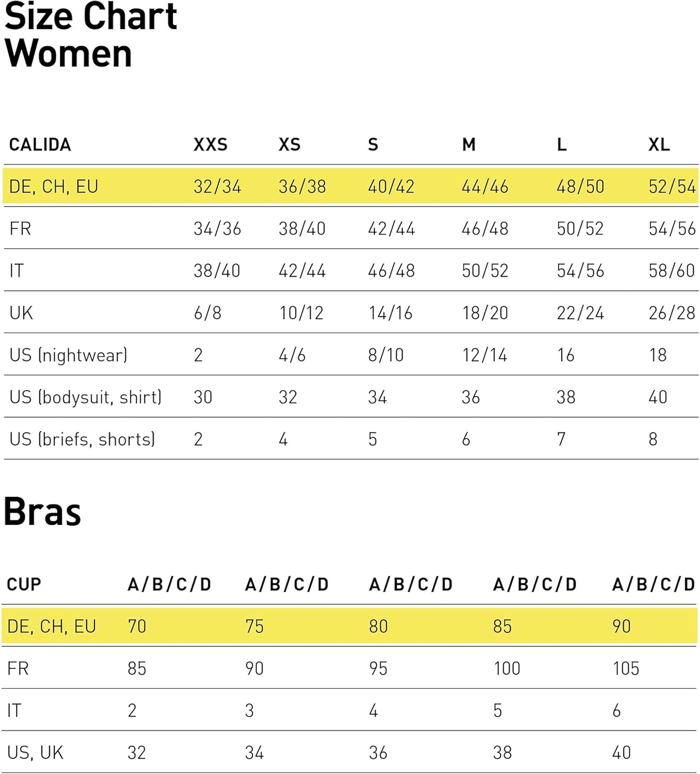Click the highlighted bra size 80 cell
This screenshot has width=700, height=774.
pos(378,626)
